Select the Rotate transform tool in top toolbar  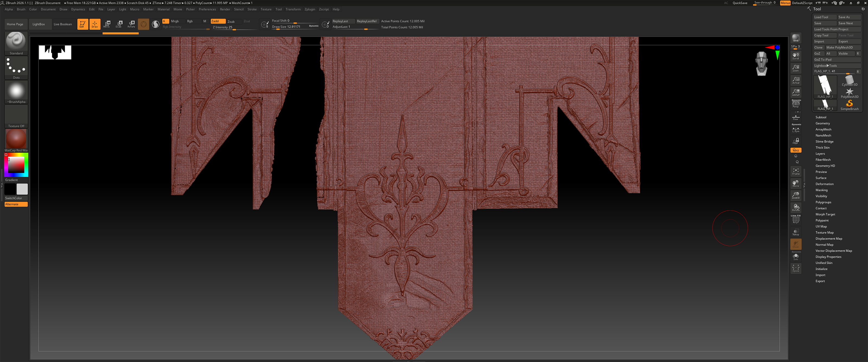pyautogui.click(x=131, y=24)
